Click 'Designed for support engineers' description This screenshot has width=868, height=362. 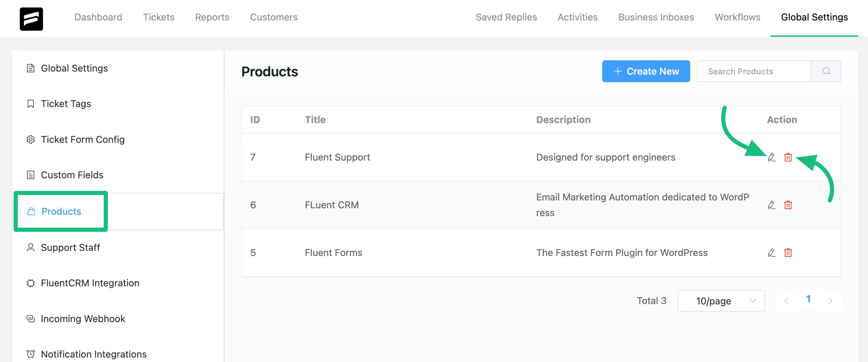coord(606,157)
